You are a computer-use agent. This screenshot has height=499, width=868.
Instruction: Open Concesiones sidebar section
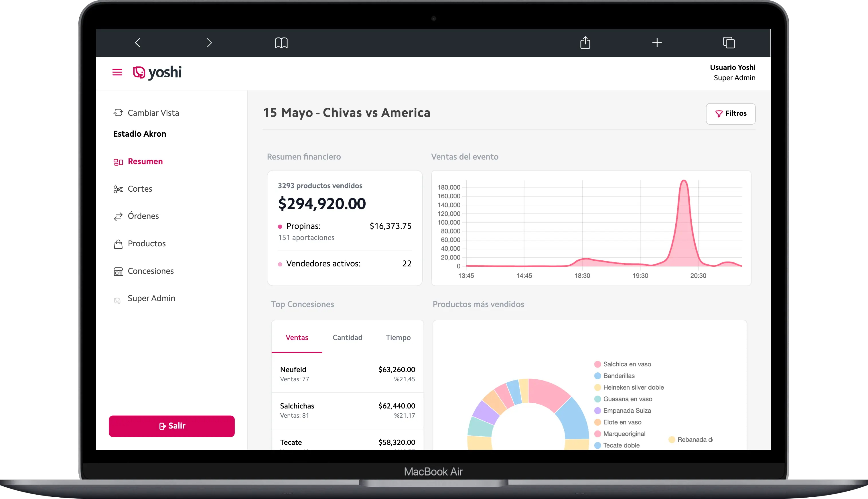click(150, 271)
